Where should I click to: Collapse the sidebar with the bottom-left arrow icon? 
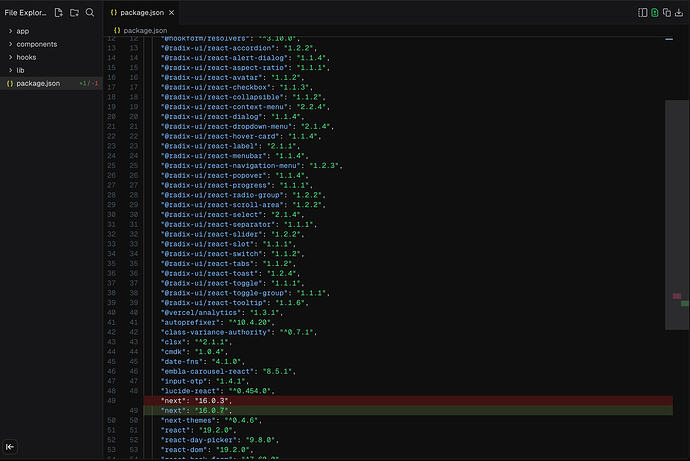10,447
